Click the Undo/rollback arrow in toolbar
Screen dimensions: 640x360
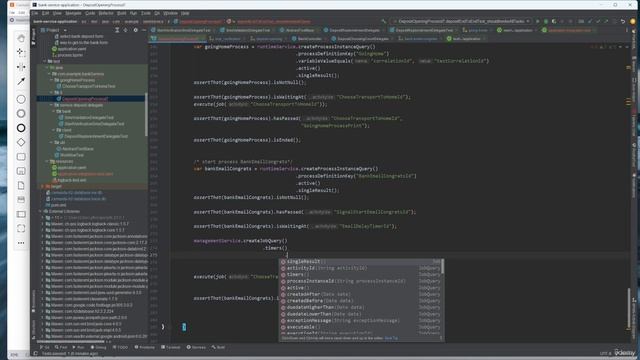click(622, 21)
